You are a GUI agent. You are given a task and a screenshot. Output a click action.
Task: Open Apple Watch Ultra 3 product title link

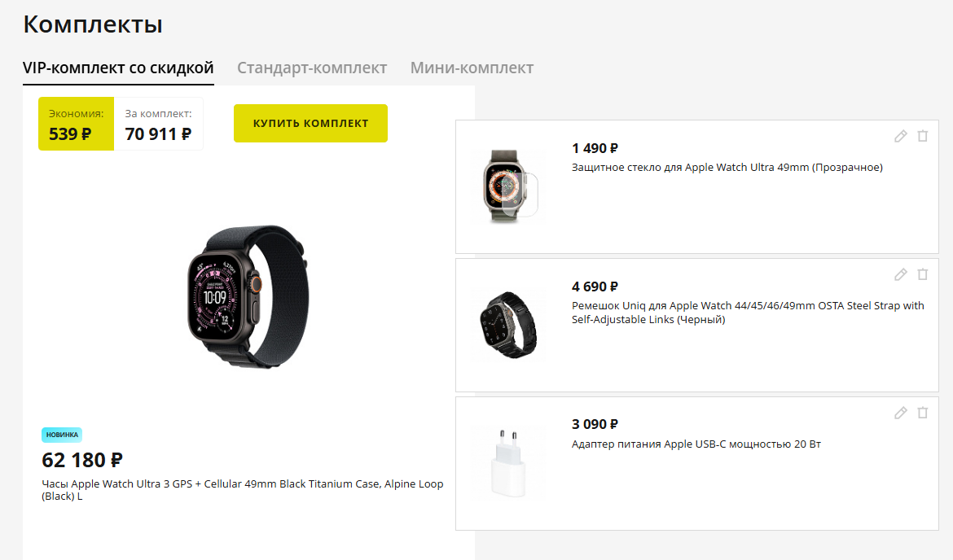click(243, 489)
